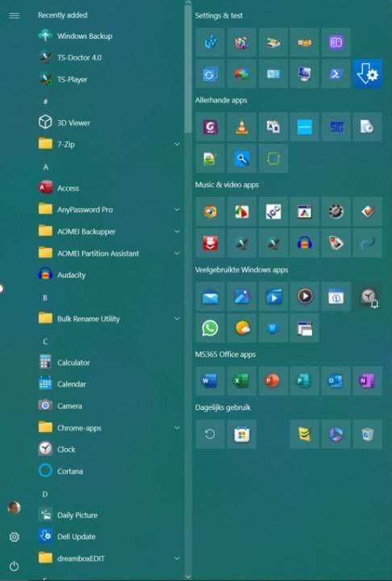Open the purple Foxit PDF tile
The width and height of the screenshot is (392, 581).
(x=210, y=127)
